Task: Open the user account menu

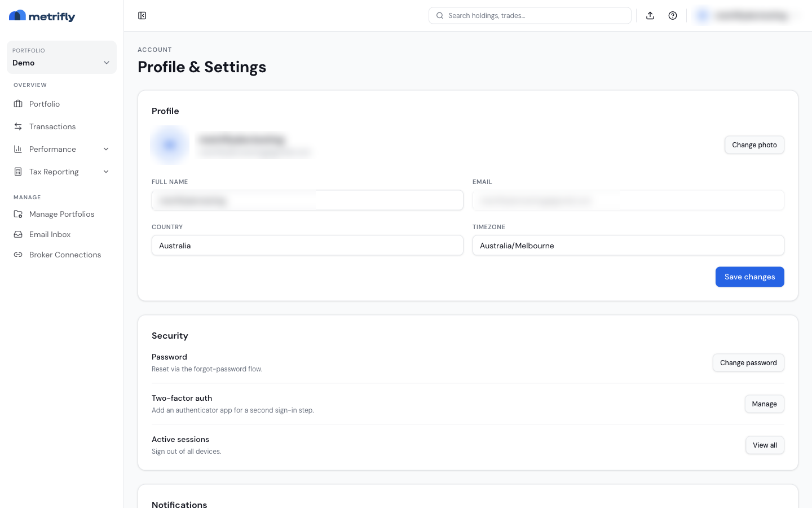Action: coord(748,16)
